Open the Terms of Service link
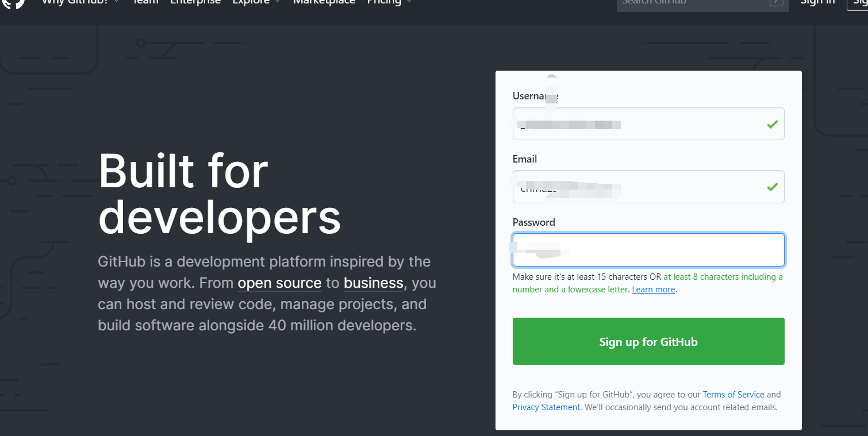Viewport: 868px width, 436px height. [733, 395]
